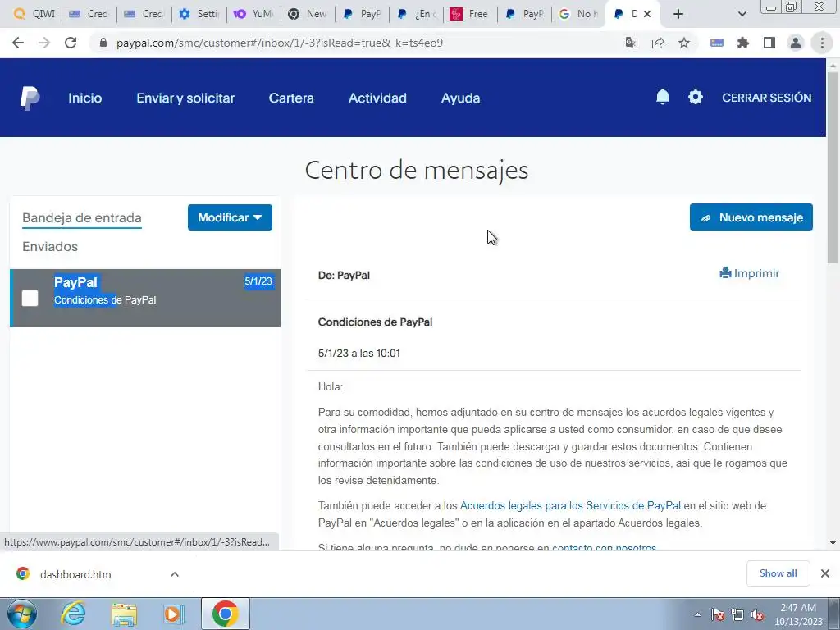The image size is (840, 630).
Task: Click CERRAR SESIÓN to log out
Action: (767, 98)
